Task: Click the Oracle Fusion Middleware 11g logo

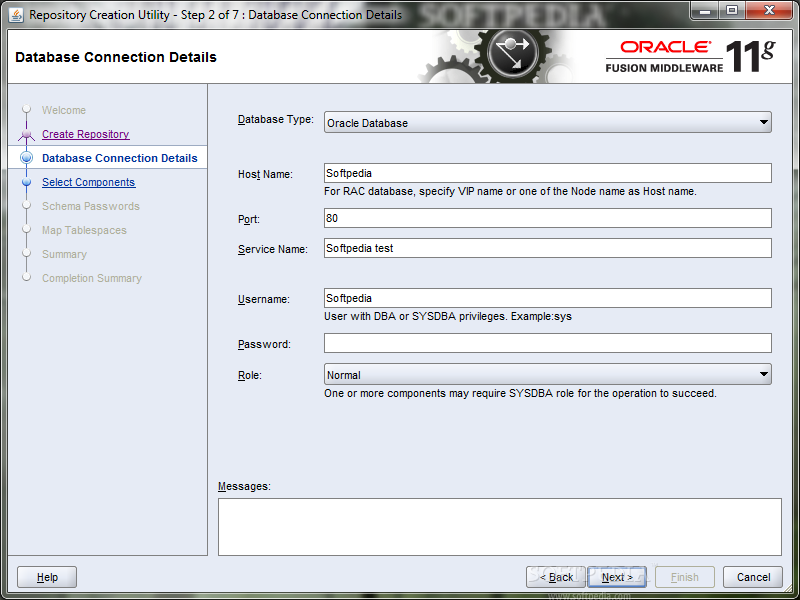Action: point(691,56)
